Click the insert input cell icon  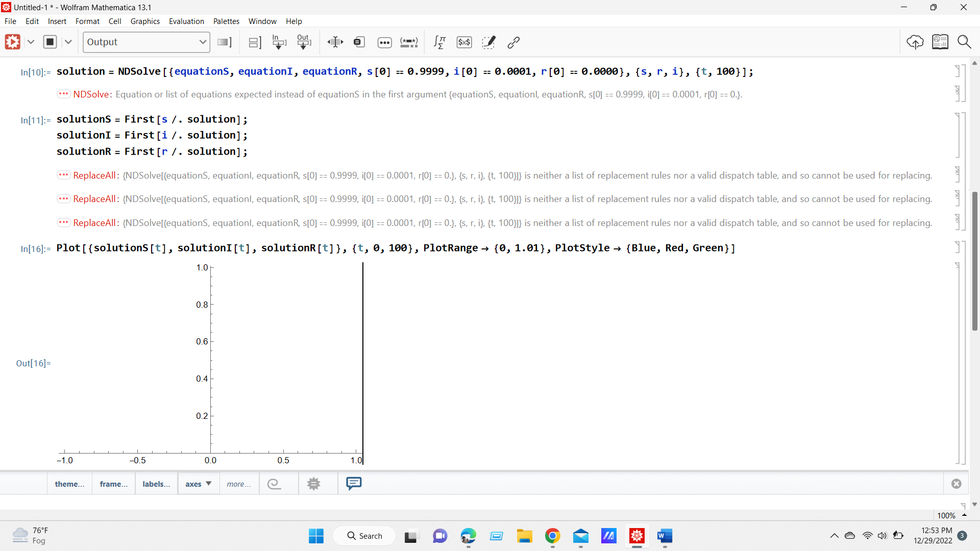coord(279,42)
